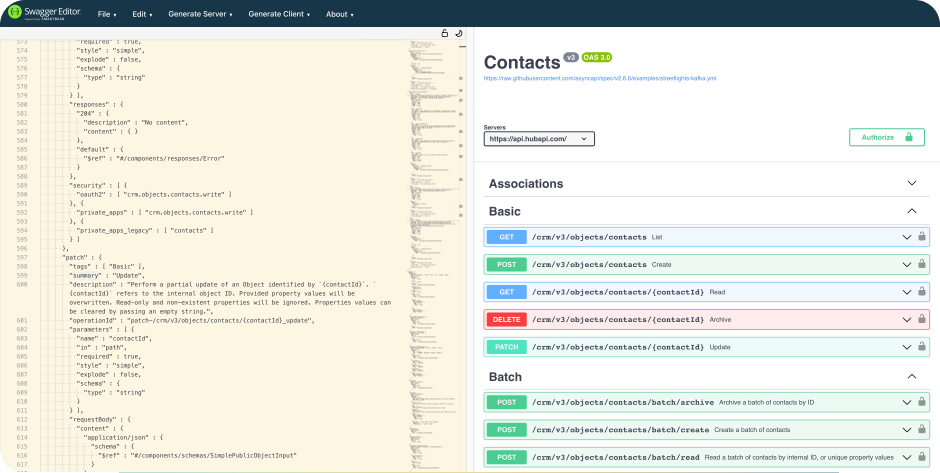The image size is (940, 473).
Task: Expand GET /crm/v3/objects/contacts List chevron
Action: pyautogui.click(x=907, y=237)
